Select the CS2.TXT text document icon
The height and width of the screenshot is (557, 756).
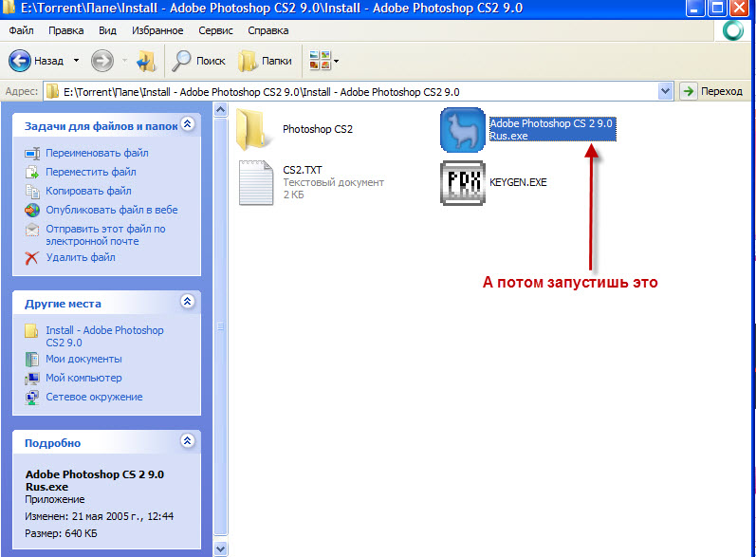coord(256,183)
